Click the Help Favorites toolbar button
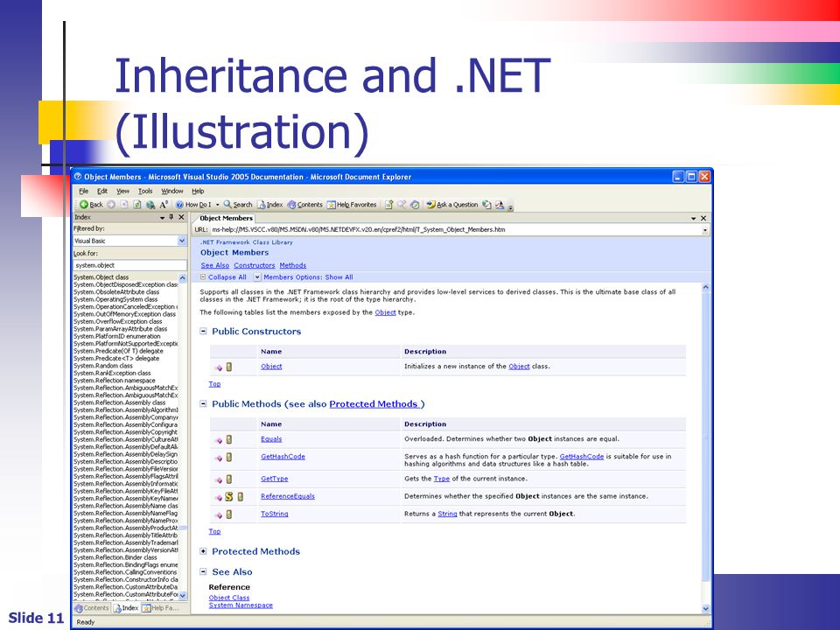This screenshot has height=630, width=840. pyautogui.click(x=352, y=205)
